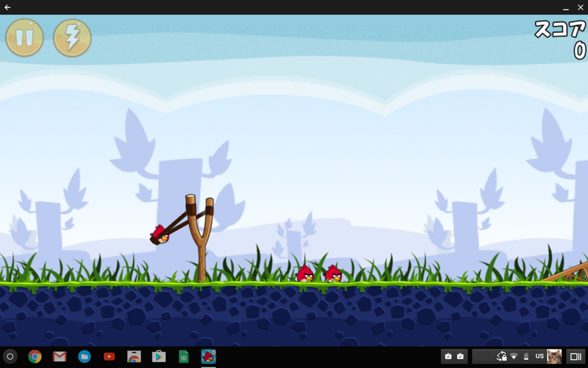Select the Angry Birds icon on the shelf
This screenshot has width=588, height=368.
click(x=208, y=356)
